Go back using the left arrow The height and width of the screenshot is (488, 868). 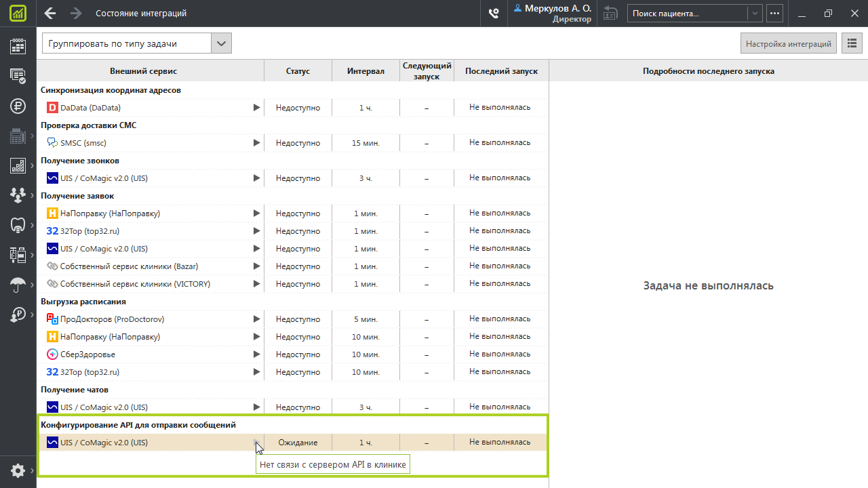pyautogui.click(x=50, y=14)
